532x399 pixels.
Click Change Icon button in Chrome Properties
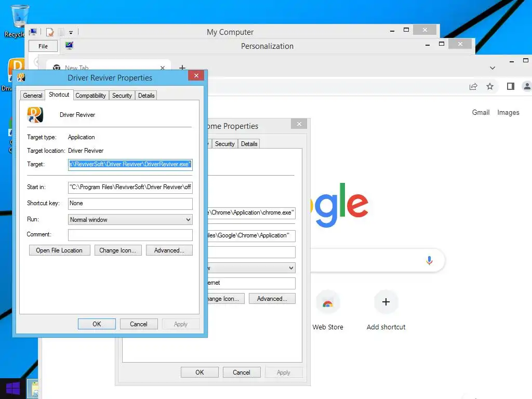click(225, 299)
